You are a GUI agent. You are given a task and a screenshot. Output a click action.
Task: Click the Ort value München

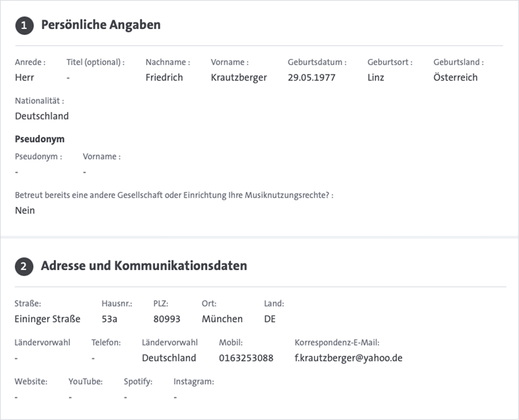click(x=221, y=319)
